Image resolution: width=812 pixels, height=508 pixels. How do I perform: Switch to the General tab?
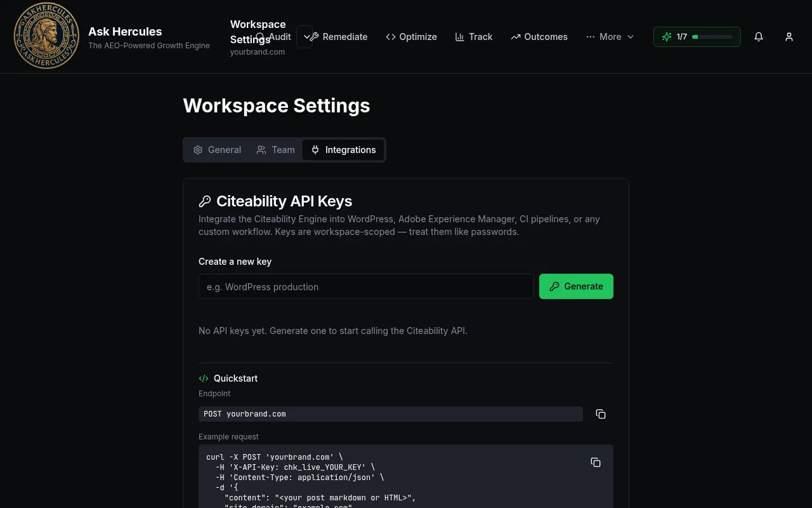217,150
